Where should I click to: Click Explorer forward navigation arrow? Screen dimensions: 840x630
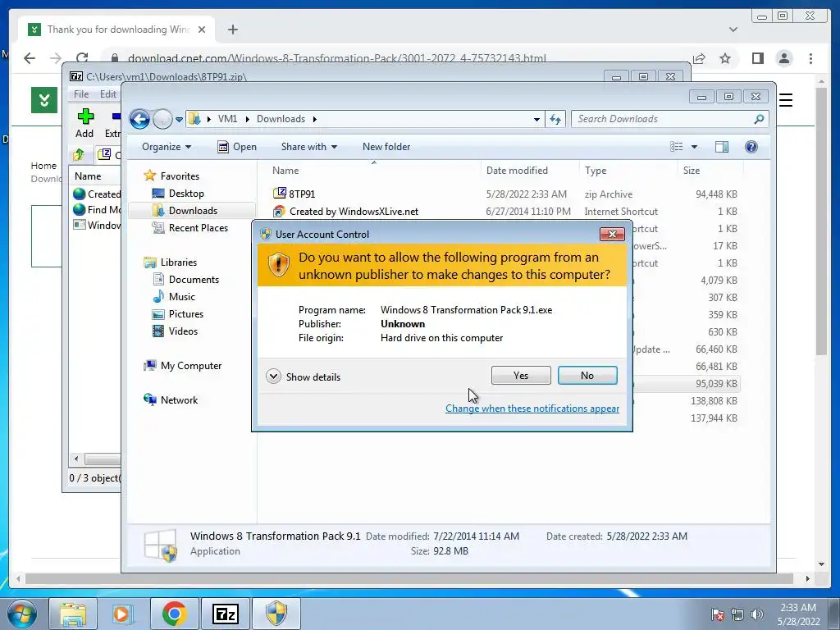(x=162, y=119)
